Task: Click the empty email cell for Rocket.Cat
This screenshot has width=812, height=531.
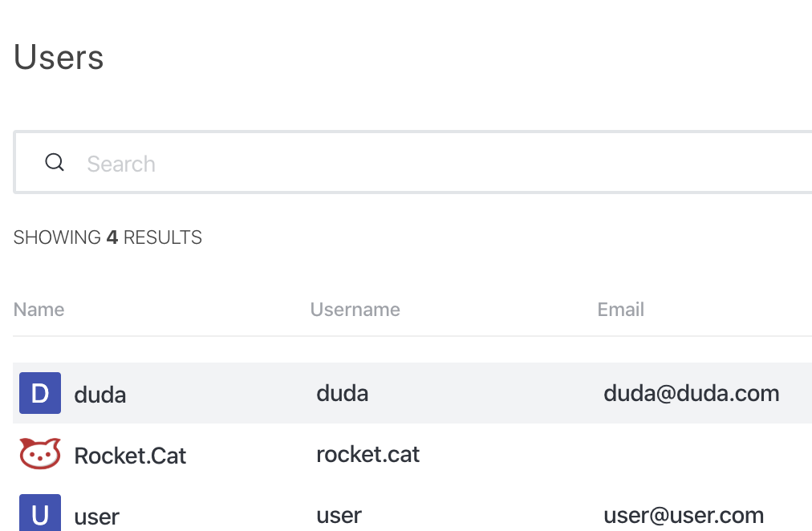Action: tap(704, 455)
